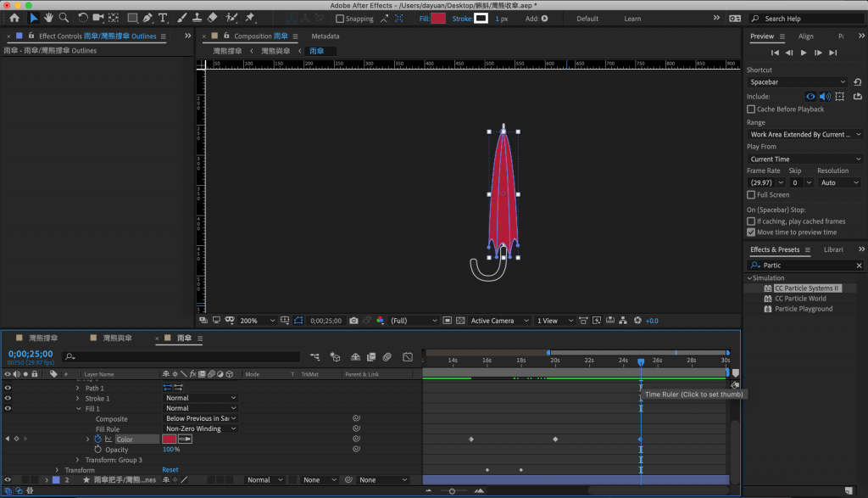Open the channel and color management icon
Viewport: 868px width, 498px height.
[x=381, y=321]
